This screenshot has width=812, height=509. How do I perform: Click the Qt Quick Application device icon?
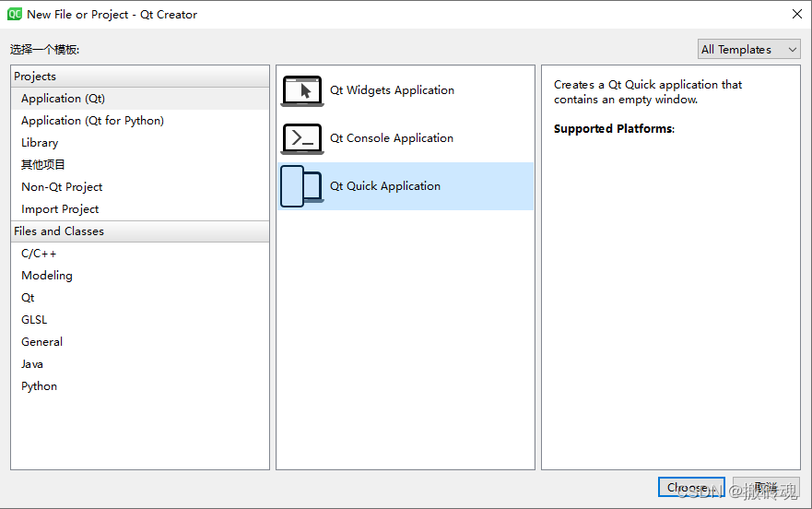pos(301,186)
